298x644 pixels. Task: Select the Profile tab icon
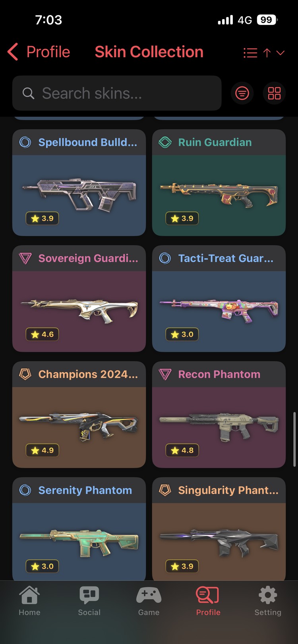point(208,595)
